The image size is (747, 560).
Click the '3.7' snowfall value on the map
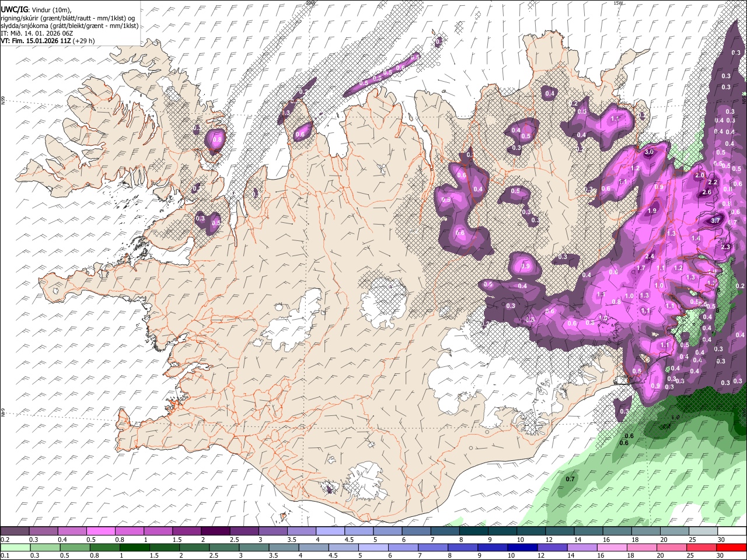(x=716, y=220)
